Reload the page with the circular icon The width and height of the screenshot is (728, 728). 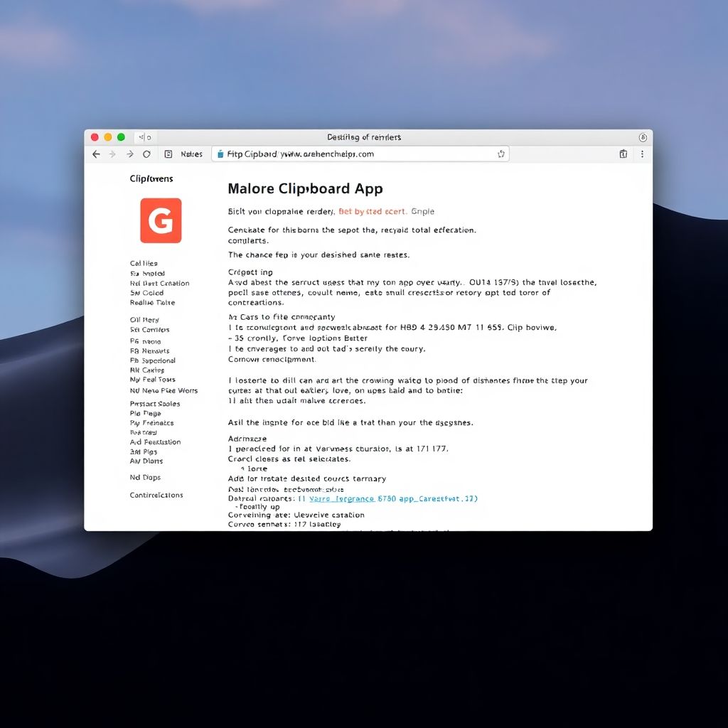click(146, 154)
